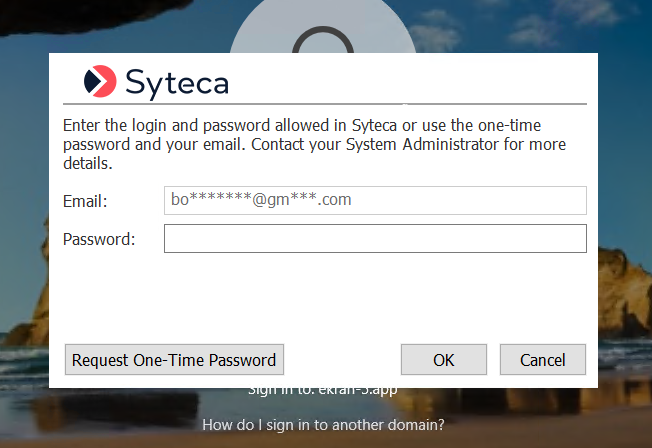
Task: Focus the Password input field
Action: pyautogui.click(x=375, y=239)
